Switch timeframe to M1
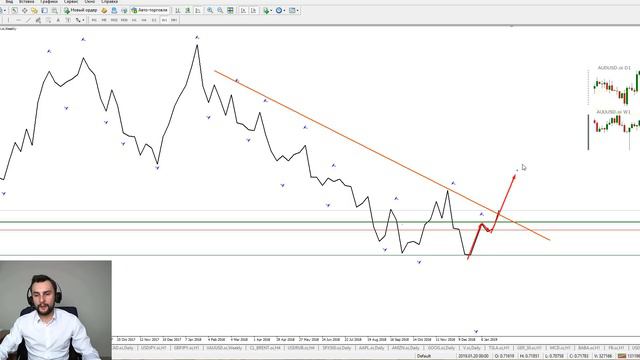The image size is (640, 360). [94, 20]
